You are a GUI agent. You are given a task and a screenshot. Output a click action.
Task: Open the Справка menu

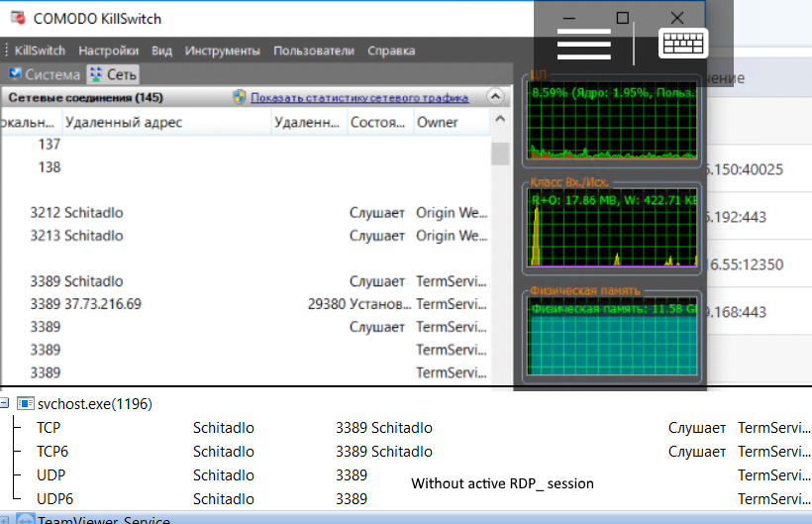[391, 51]
